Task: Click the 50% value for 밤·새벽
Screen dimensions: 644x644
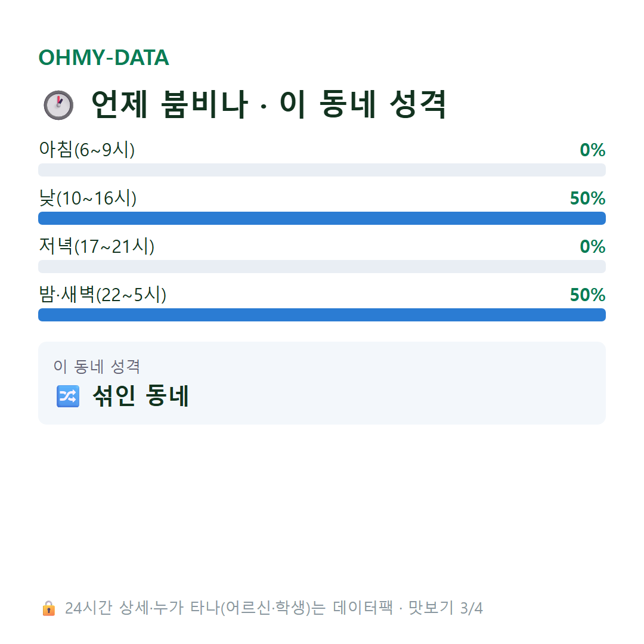Action: [x=587, y=295]
